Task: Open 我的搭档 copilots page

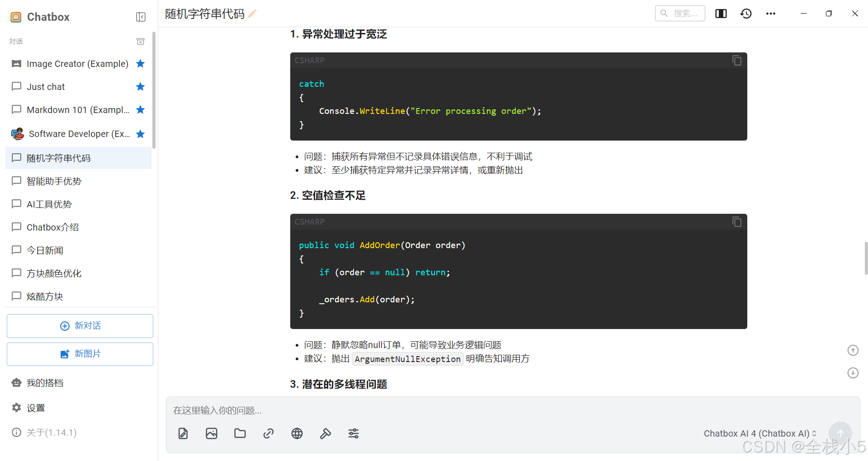Action: pyautogui.click(x=78, y=383)
